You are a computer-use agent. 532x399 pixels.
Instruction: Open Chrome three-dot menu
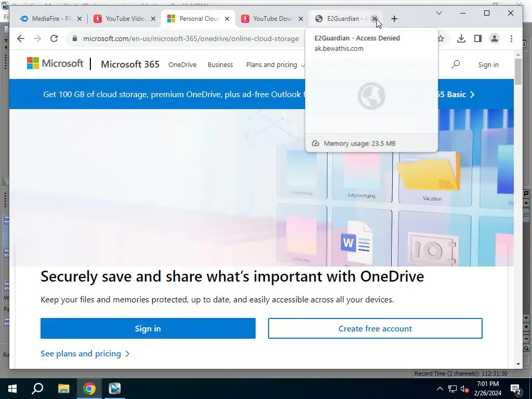(511, 38)
